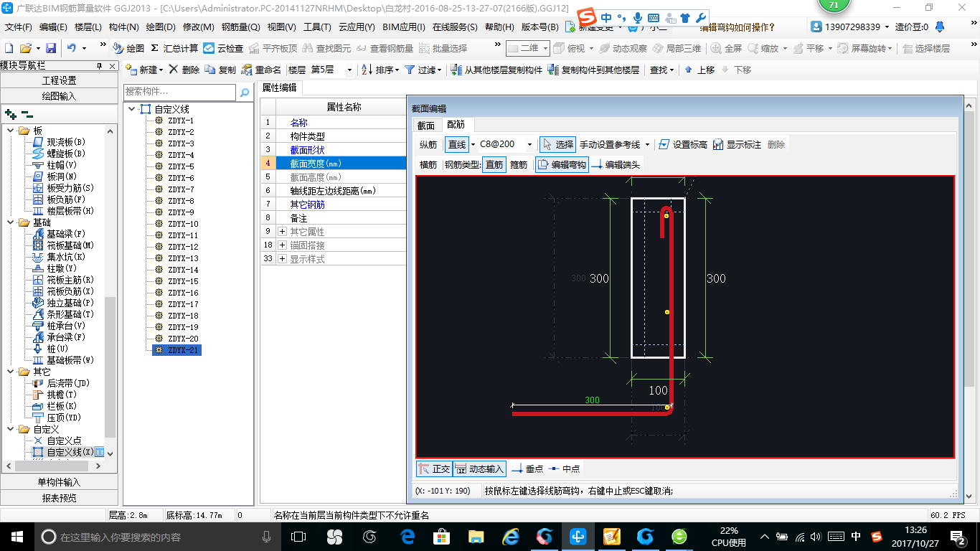
Task: Click Cortana search box on taskbar
Action: tap(158, 536)
